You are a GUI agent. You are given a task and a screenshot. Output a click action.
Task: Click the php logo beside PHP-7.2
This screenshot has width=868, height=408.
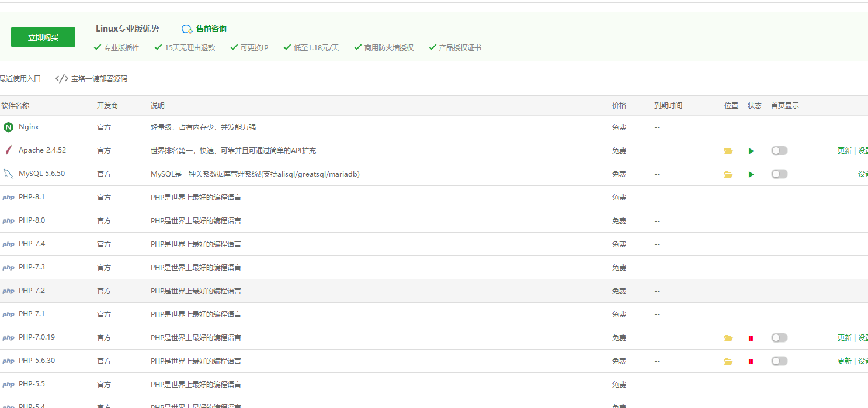[x=8, y=291]
